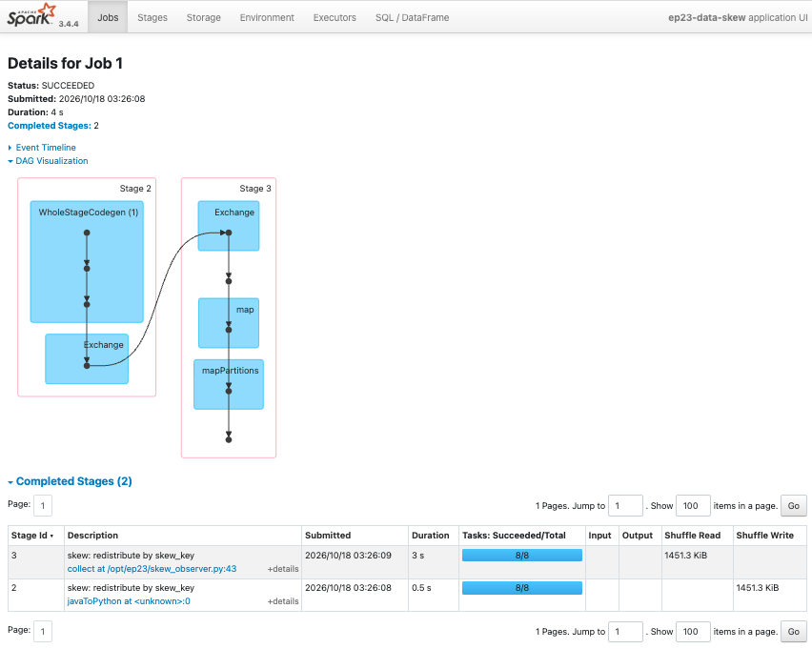812x649 pixels.
Task: Select submitted time 2026/10/18 03:26:09
Action: [x=348, y=556]
